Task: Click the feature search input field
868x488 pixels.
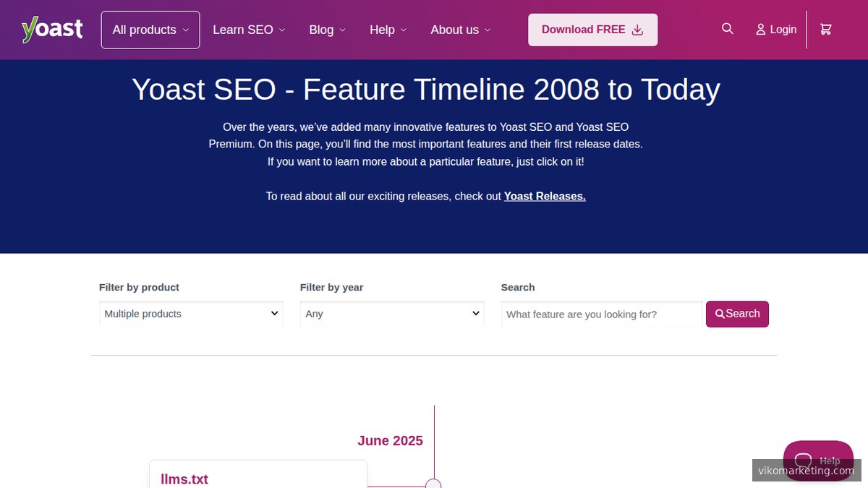Action: (x=601, y=314)
